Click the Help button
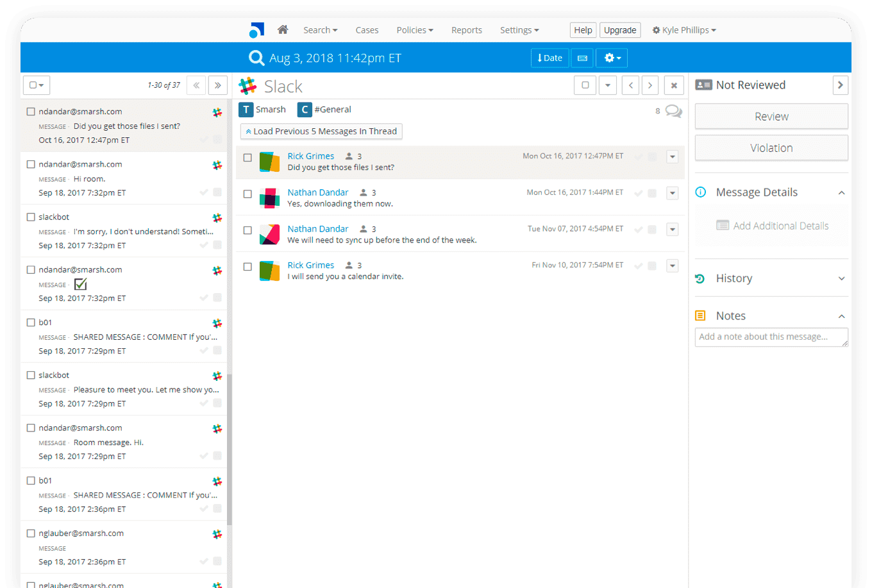The height and width of the screenshot is (588, 872). [x=583, y=30]
